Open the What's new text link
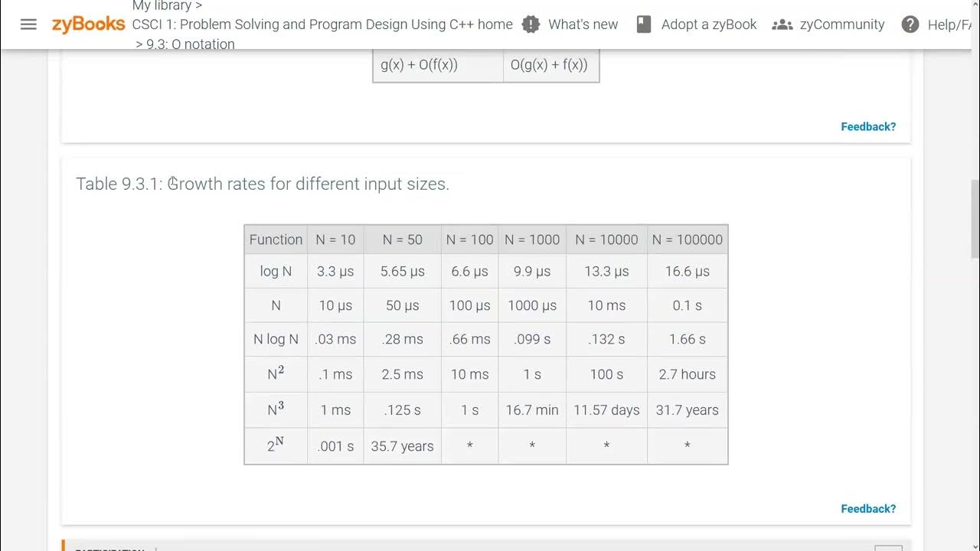The height and width of the screenshot is (551, 980). [583, 24]
